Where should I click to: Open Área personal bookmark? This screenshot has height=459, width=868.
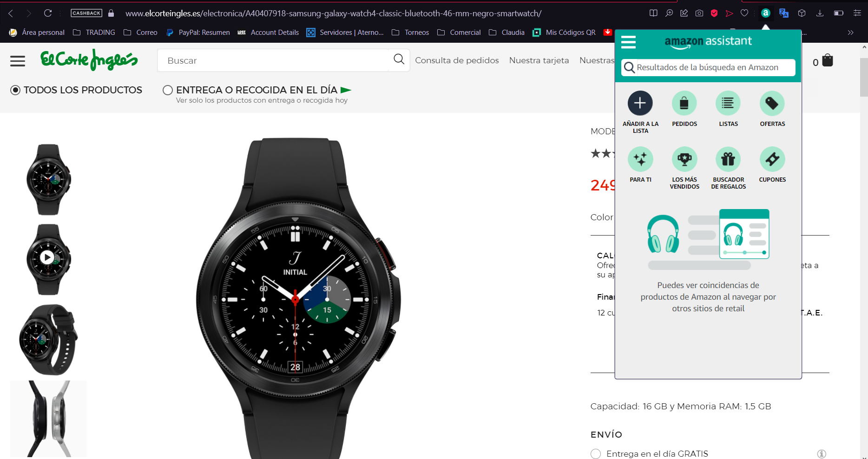coord(37,33)
